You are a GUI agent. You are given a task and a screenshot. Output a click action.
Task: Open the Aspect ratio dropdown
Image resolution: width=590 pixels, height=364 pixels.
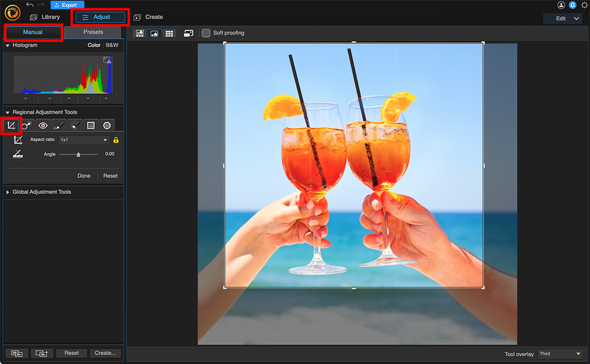tap(83, 139)
